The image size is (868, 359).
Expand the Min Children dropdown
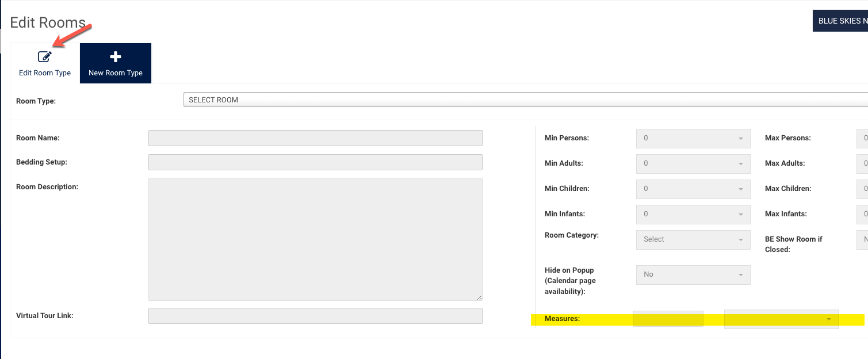[x=693, y=189]
